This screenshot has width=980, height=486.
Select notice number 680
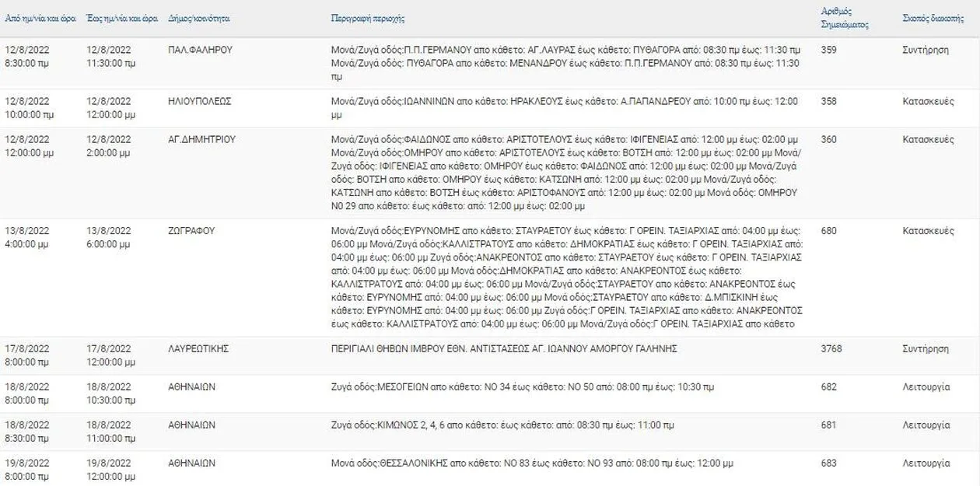click(829, 231)
